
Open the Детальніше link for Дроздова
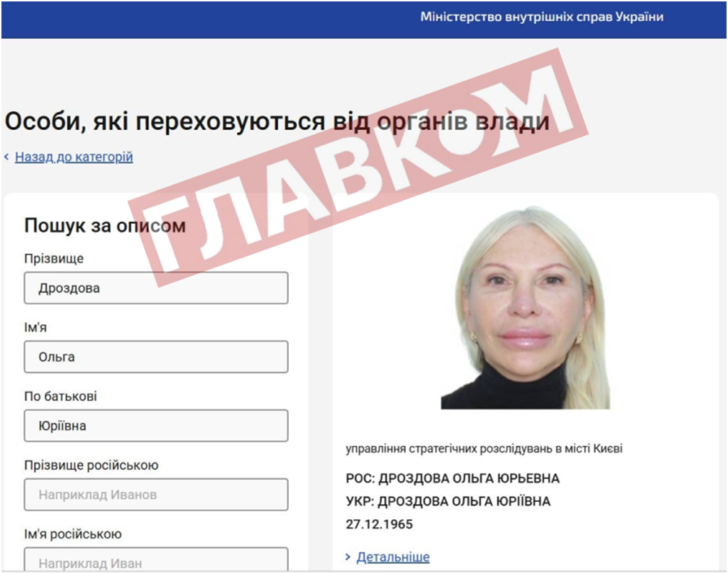pos(393,557)
